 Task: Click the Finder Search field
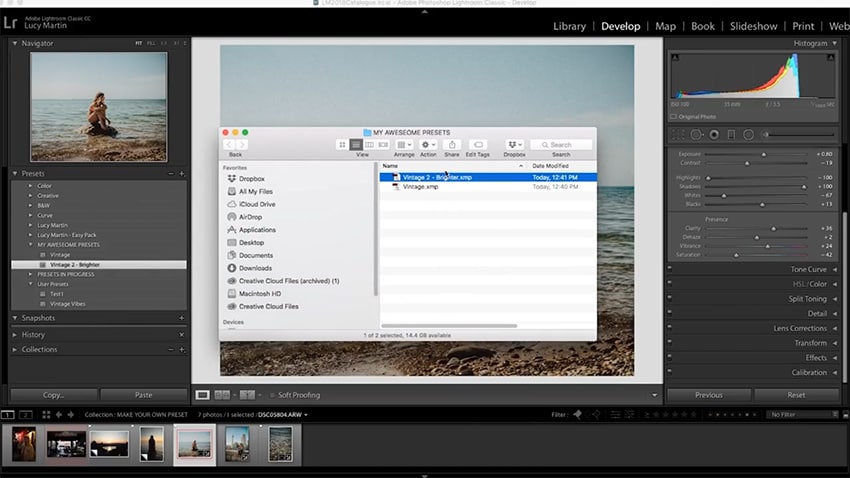click(x=561, y=145)
